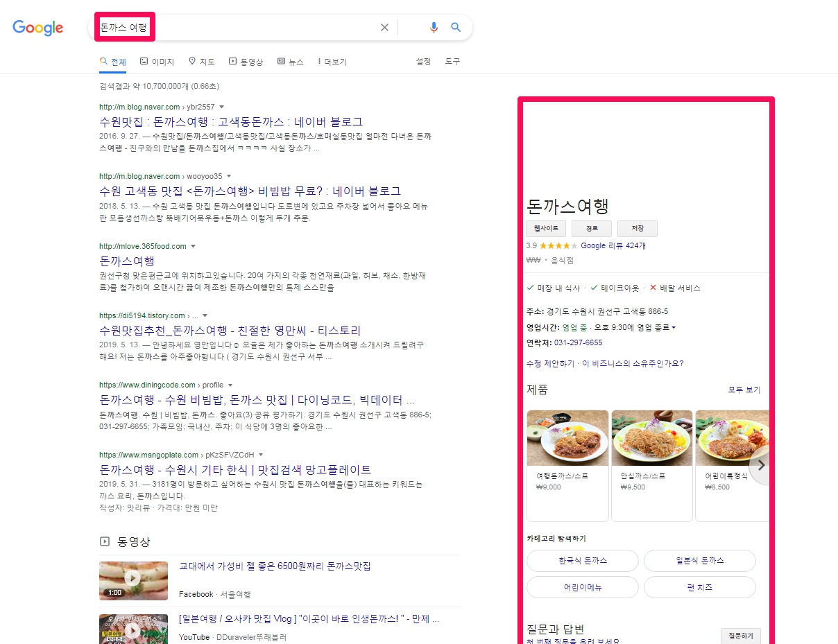838x644 pixels.
Task: Expand dropdown arrow next to diningcode.com profile
Action: click(x=230, y=385)
